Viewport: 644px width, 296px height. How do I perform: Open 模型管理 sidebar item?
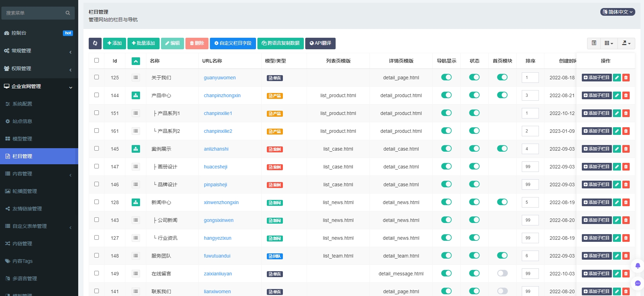click(39, 139)
